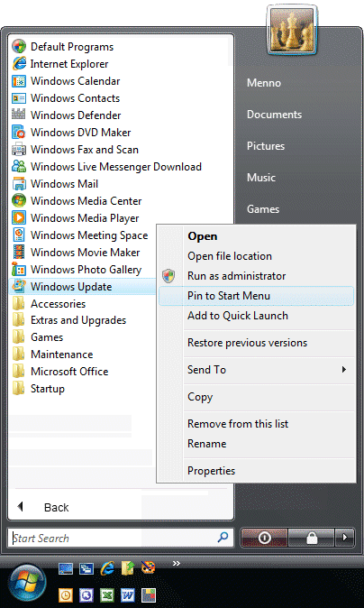The width and height of the screenshot is (364, 608).
Task: Launch Excel from the Quick Launch bar
Action: [x=107, y=594]
